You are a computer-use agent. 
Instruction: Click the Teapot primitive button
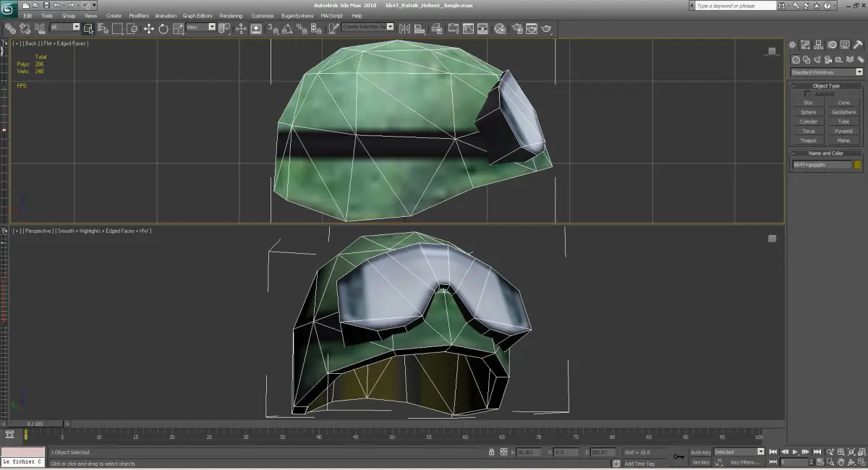tap(808, 140)
